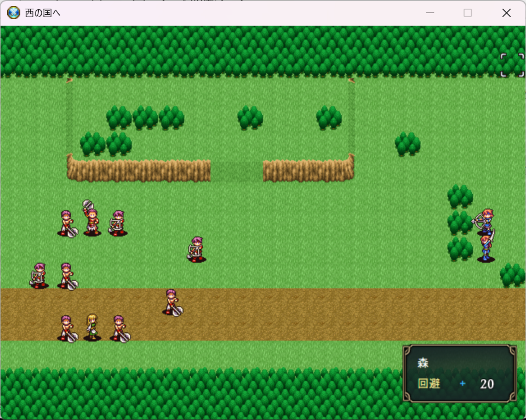Click the white bracket map cursor
Viewport: 526px width, 420px height.
[512, 65]
